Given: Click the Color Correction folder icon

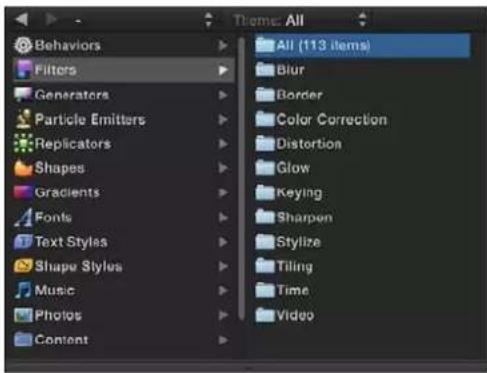Looking at the screenshot, I should 265,119.
